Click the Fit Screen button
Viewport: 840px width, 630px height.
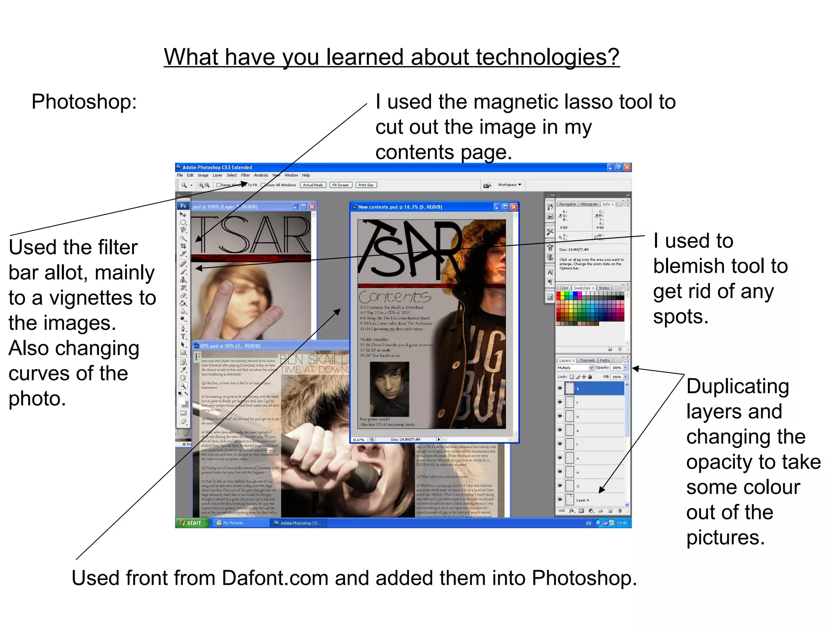tap(340, 185)
